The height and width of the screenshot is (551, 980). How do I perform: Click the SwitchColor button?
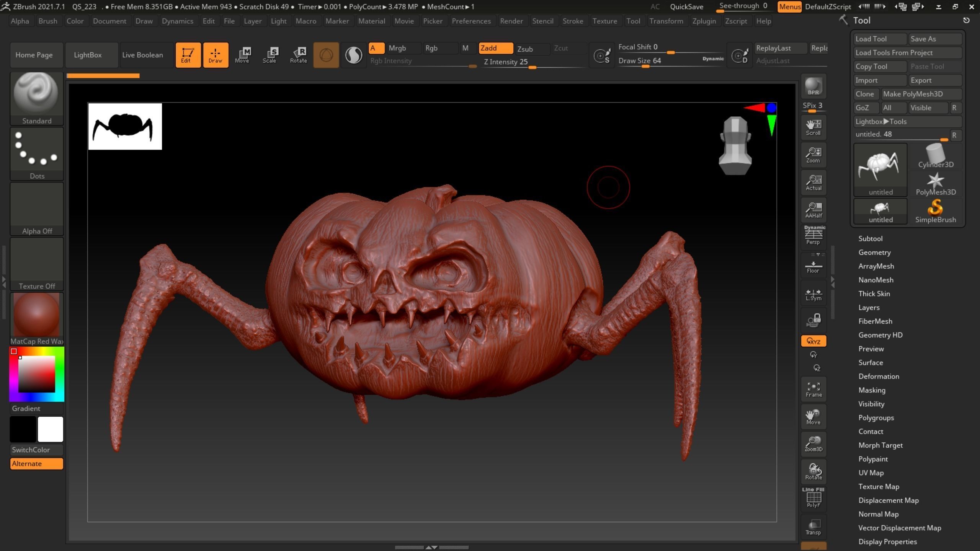coord(37,450)
